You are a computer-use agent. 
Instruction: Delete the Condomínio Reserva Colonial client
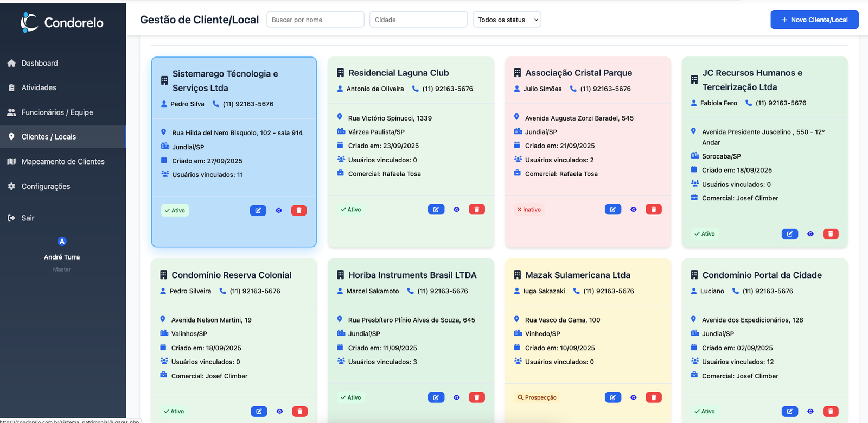click(299, 412)
